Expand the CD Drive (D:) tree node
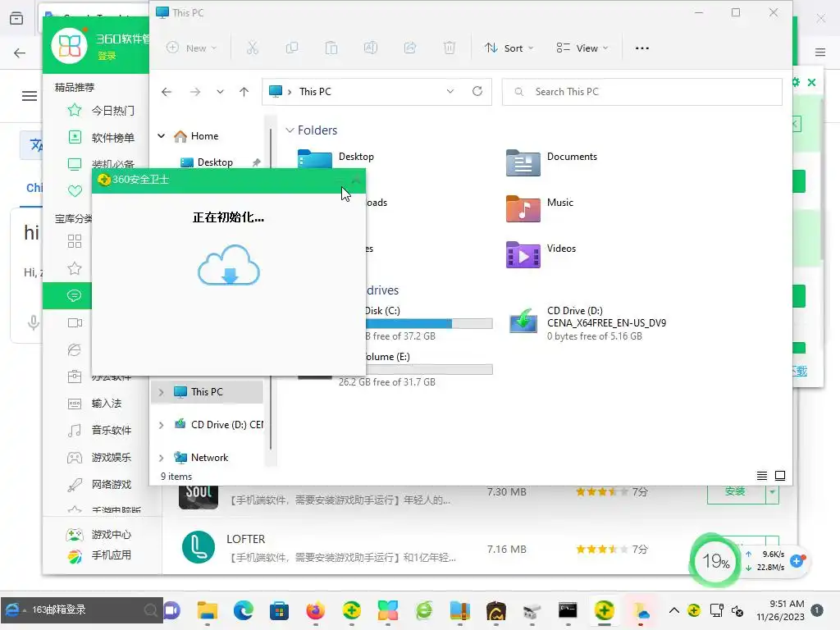The height and width of the screenshot is (630, 840). pyautogui.click(x=162, y=425)
